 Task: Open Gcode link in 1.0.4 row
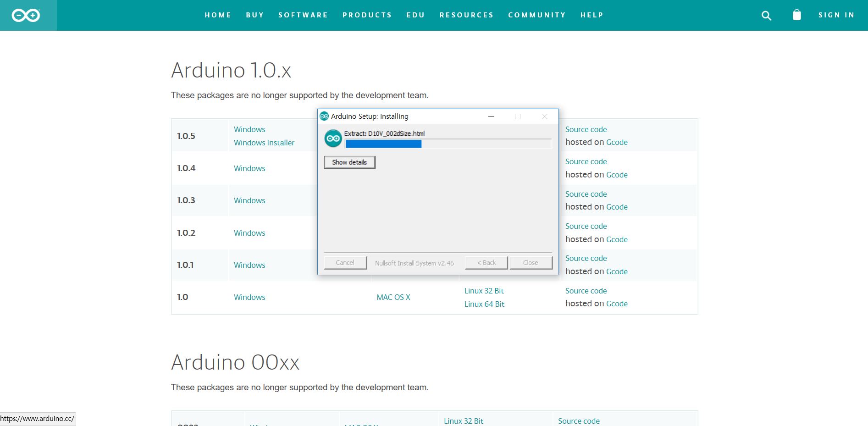(617, 175)
